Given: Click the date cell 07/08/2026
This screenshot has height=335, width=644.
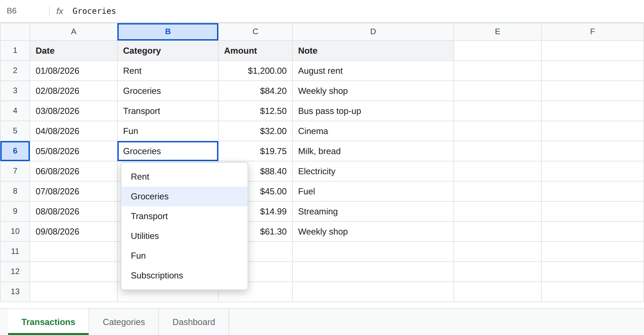Looking at the screenshot, I should 74,191.
